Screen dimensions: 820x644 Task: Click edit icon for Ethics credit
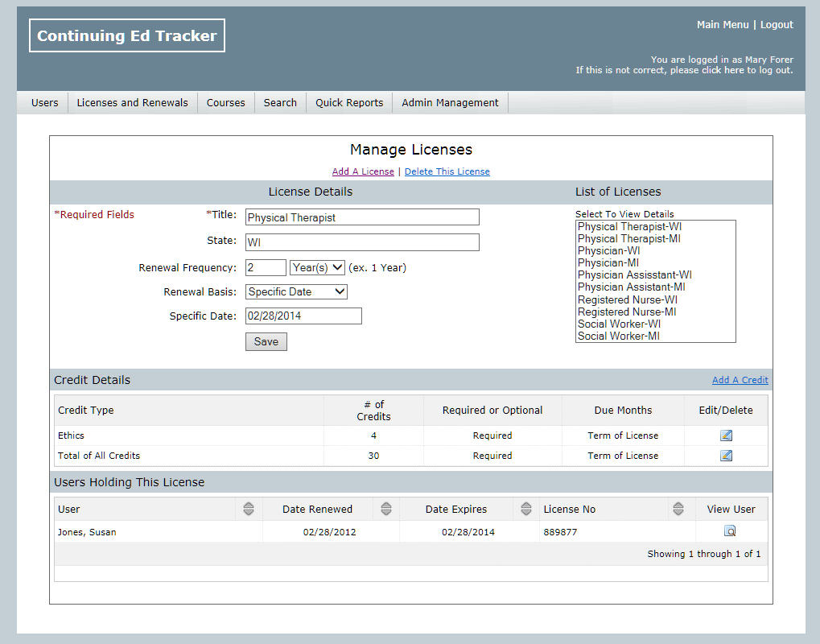[726, 436]
